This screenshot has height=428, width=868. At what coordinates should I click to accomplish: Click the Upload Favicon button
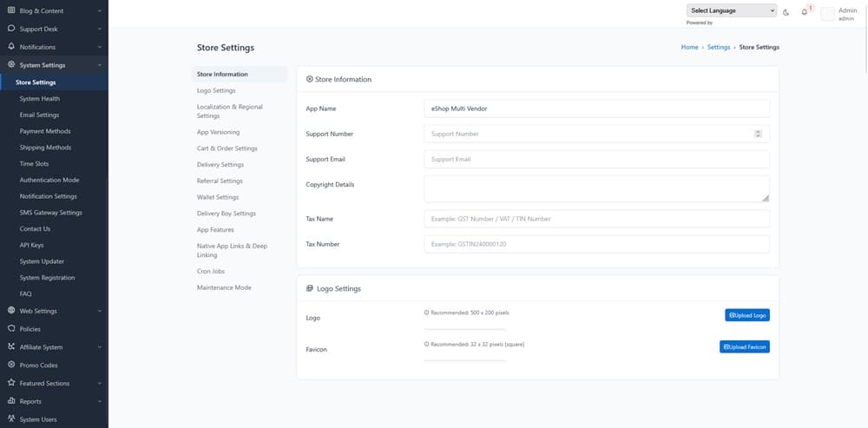(745, 346)
